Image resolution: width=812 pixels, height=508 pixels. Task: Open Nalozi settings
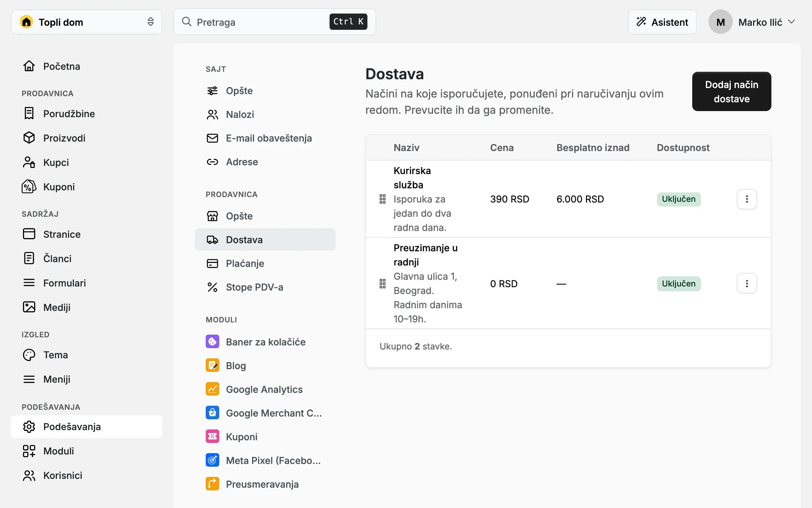[x=265, y=114]
